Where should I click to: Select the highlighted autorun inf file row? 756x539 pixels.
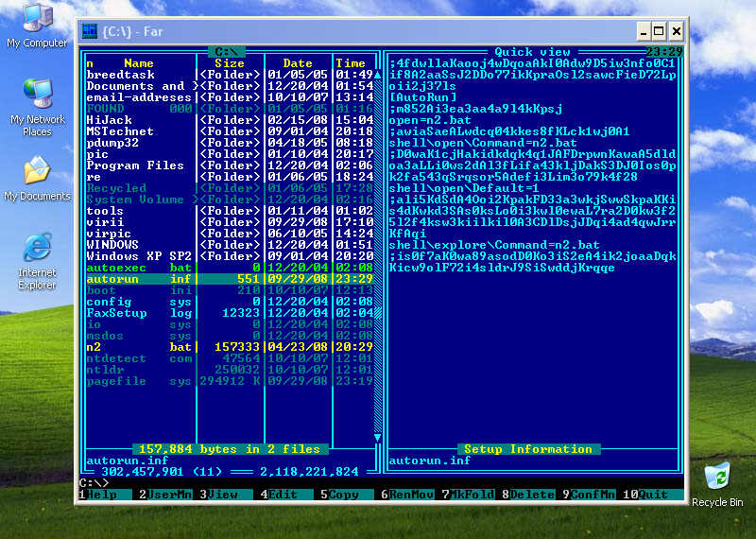(230, 279)
